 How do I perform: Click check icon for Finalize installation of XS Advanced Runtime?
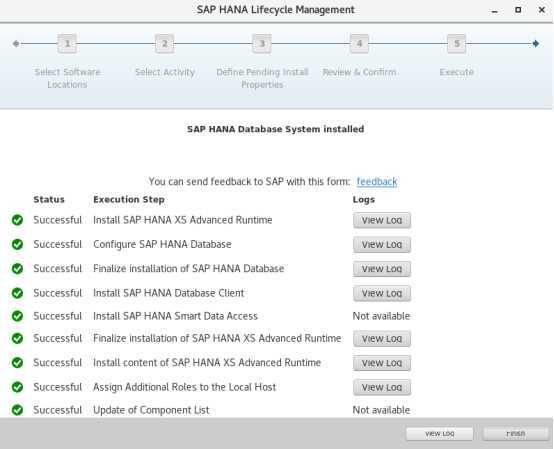(17, 338)
